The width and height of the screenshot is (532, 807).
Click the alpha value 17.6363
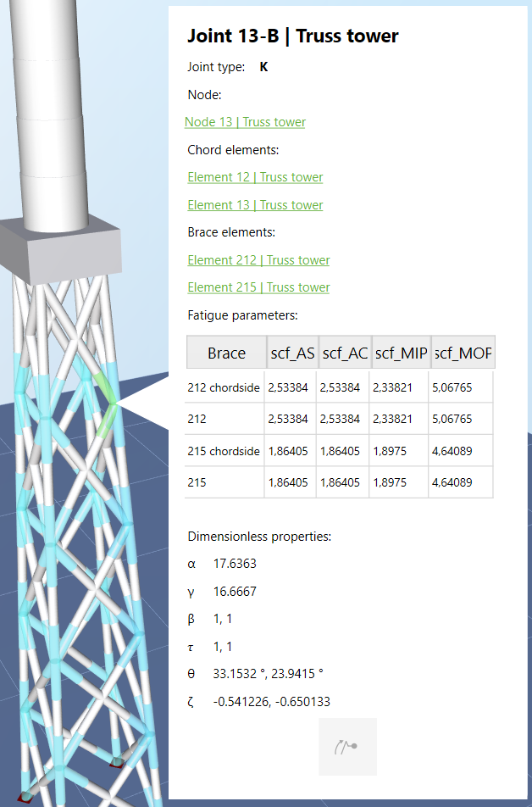pos(235,564)
